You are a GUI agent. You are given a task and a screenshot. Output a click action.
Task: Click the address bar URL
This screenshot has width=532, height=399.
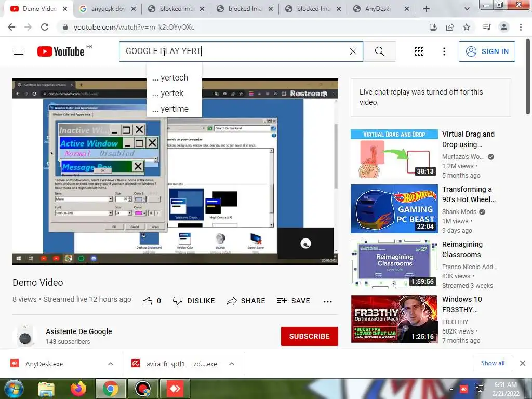[x=134, y=27]
